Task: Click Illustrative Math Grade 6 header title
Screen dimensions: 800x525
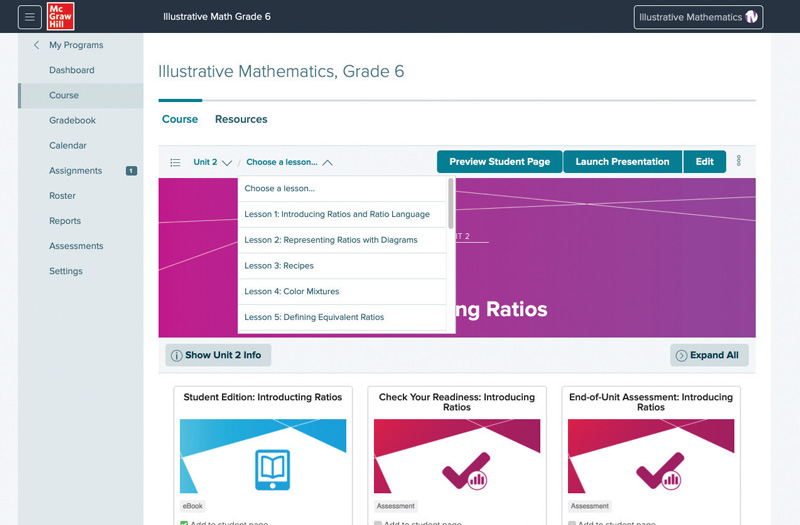Action: coord(217,17)
